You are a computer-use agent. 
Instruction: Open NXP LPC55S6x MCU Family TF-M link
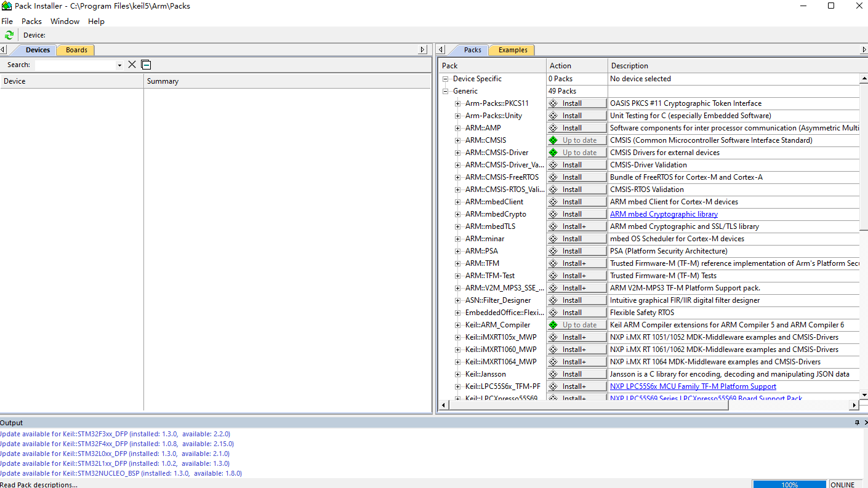(693, 386)
